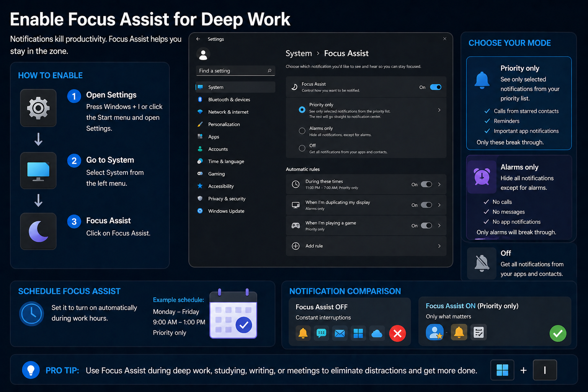Viewport: 588px width, 392px height.
Task: Expand the Priority only option chevron
Action: tap(439, 110)
